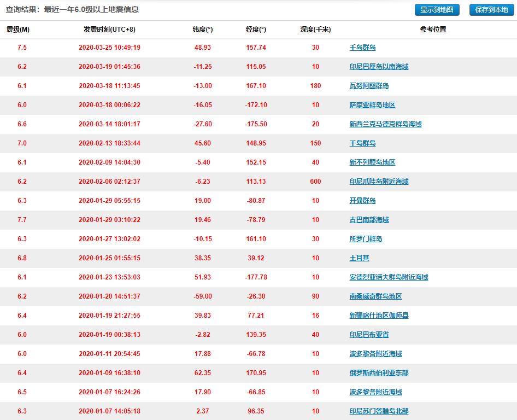517x420 pixels.
Task: Open the 开曼群岛 link
Action: [362, 201]
